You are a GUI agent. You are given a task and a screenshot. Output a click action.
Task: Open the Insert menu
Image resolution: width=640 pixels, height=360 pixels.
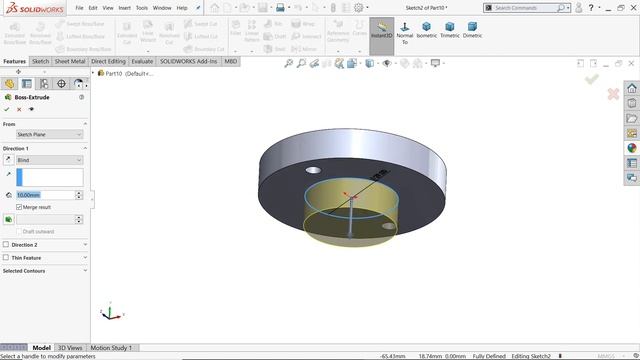(x=124, y=8)
